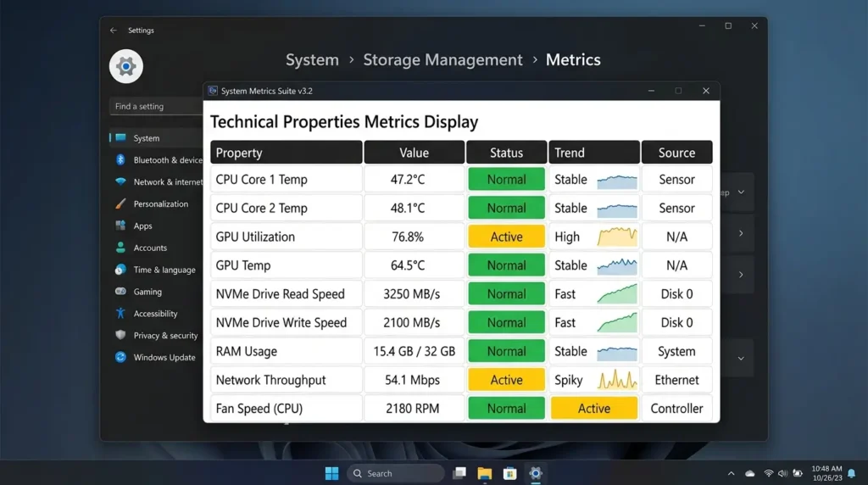Open Wi-Fi network tray icon

tap(768, 473)
